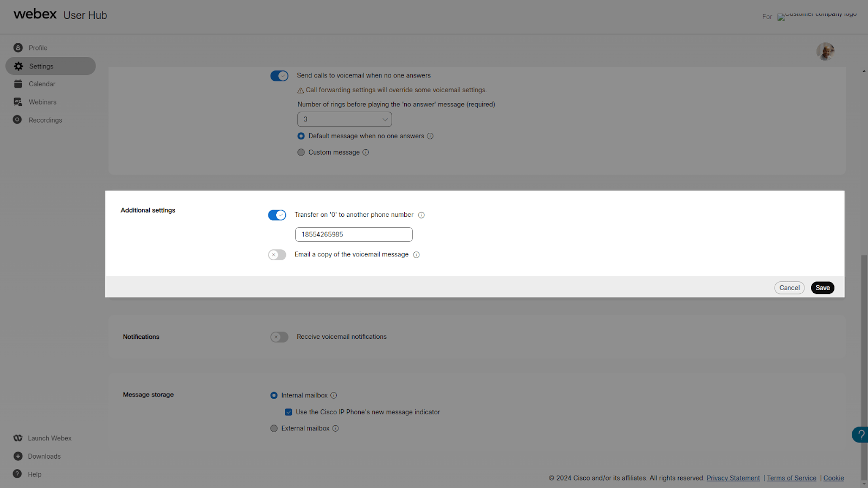This screenshot has width=868, height=488.
Task: View info about External mailbox option
Action: (x=336, y=428)
